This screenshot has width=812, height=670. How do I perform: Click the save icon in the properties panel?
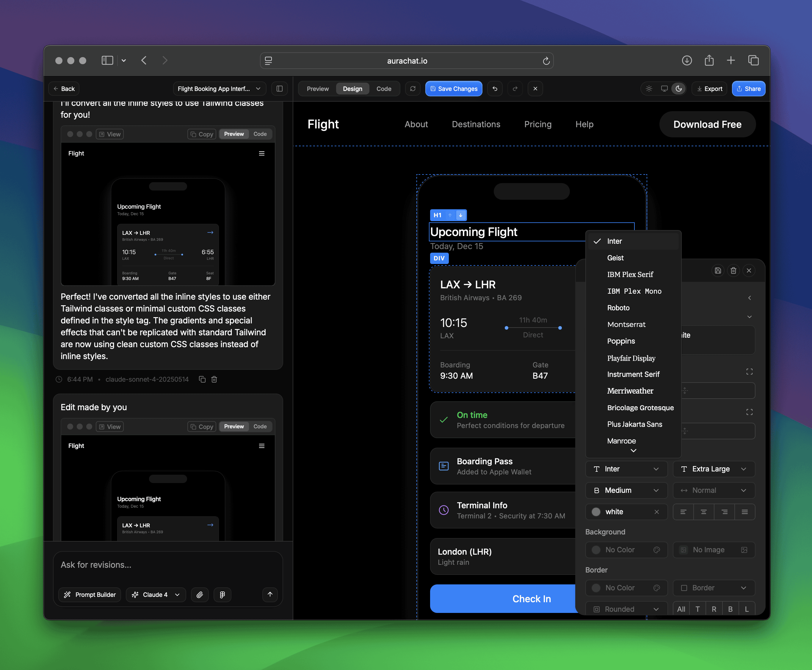point(718,270)
